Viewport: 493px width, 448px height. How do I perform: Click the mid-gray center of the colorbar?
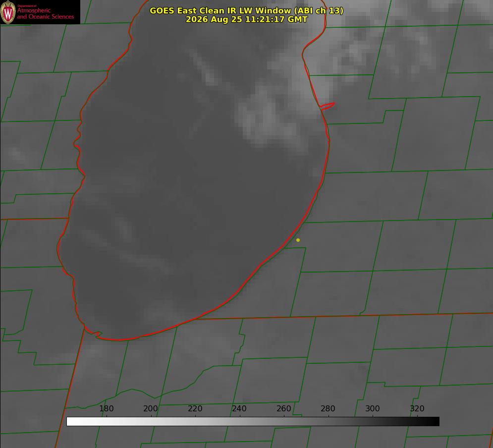click(x=253, y=422)
